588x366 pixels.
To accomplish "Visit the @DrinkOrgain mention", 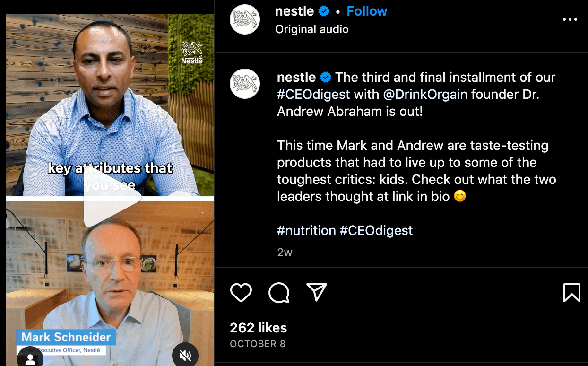I will click(x=425, y=95).
